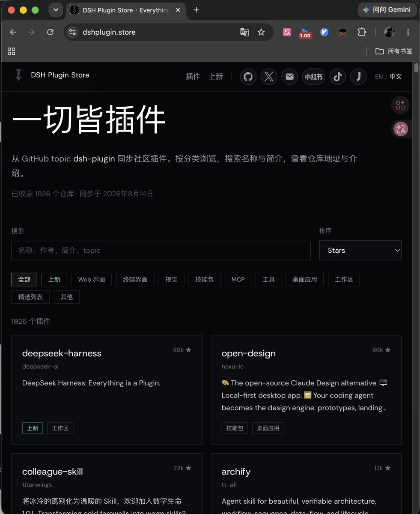Switch language to EN
The image size is (420, 514).
coord(379,77)
